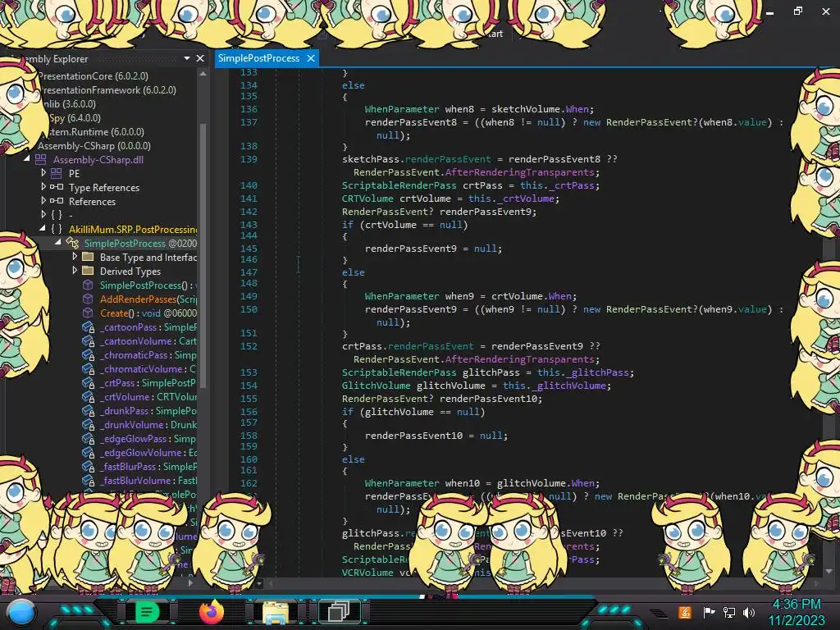The width and height of the screenshot is (840, 630).
Task: Click the Assembly Explorer vertical scrollbar thumb
Action: coord(203,254)
